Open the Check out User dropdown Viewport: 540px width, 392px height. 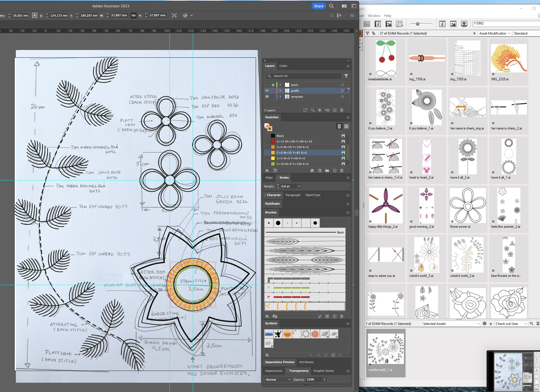click(511, 324)
